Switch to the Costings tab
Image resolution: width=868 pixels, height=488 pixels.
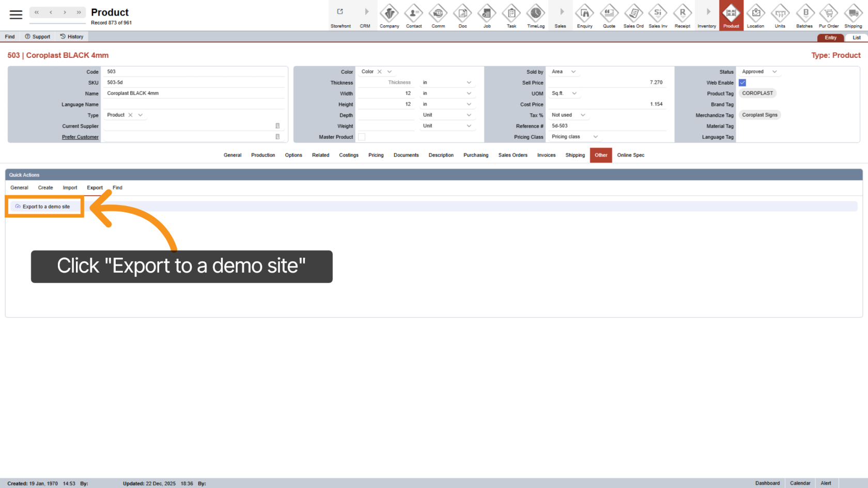click(349, 155)
